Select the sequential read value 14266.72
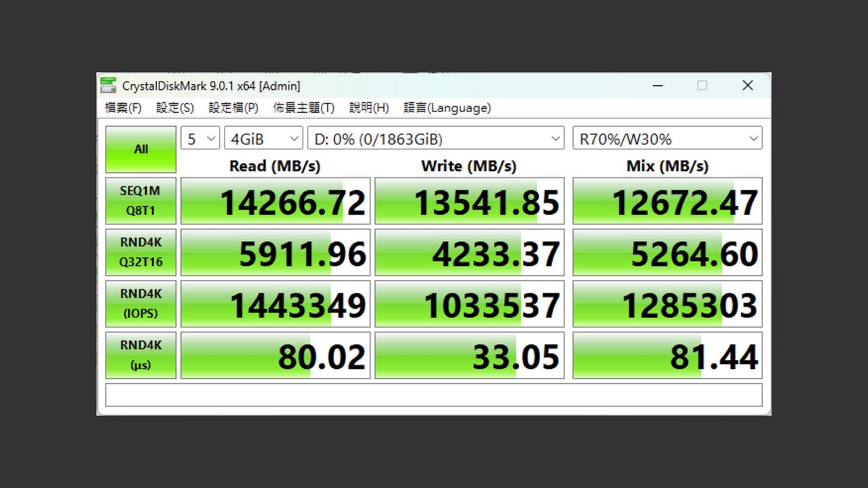Viewport: 868px width, 488px height. click(x=276, y=201)
